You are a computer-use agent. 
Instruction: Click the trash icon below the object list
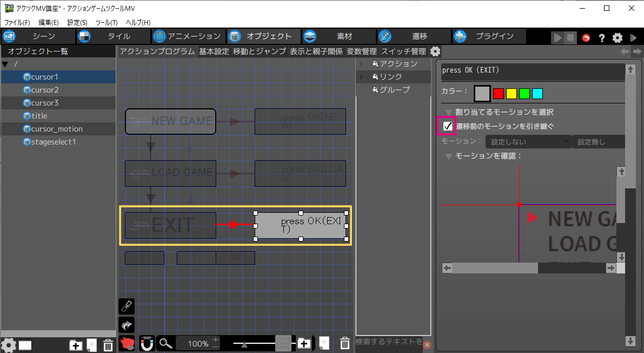tap(108, 344)
